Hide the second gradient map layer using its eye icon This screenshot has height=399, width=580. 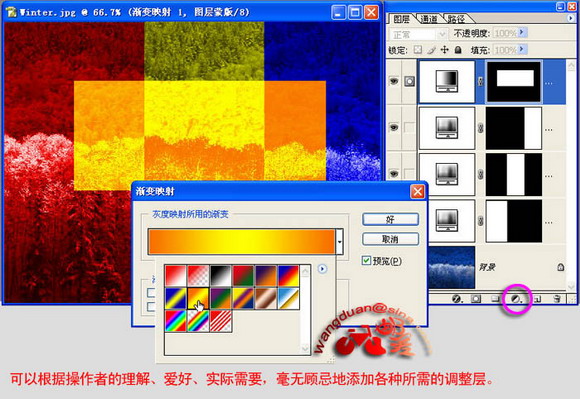(394, 128)
